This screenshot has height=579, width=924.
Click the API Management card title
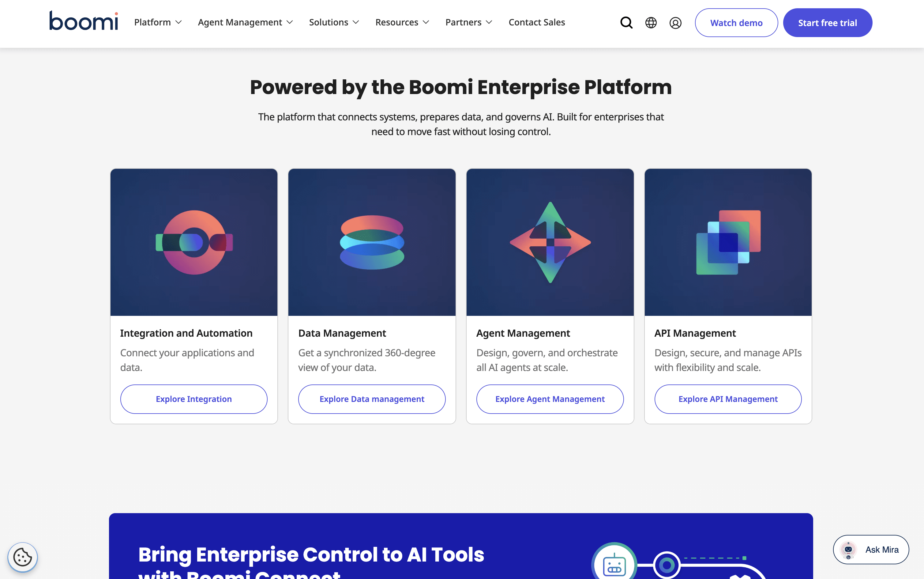(x=695, y=333)
